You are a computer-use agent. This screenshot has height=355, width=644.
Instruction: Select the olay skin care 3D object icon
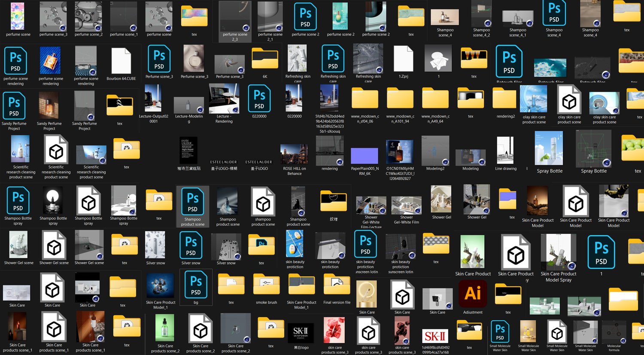coord(569,99)
